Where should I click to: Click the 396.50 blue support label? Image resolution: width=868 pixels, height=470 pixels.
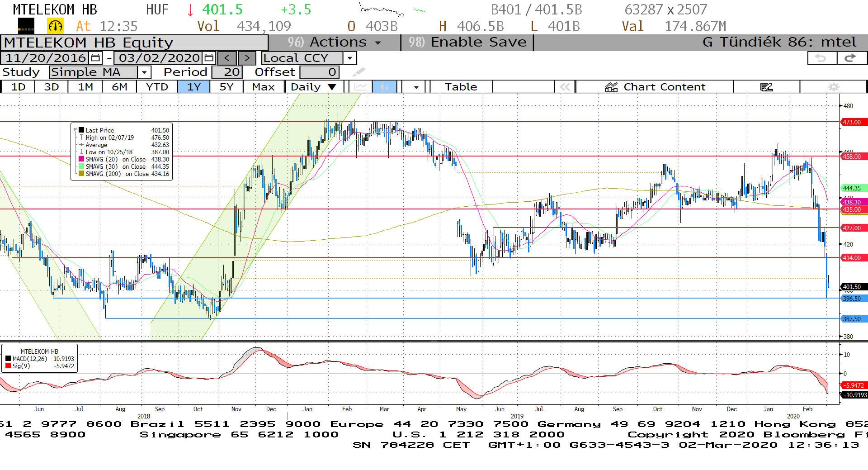[x=854, y=299]
